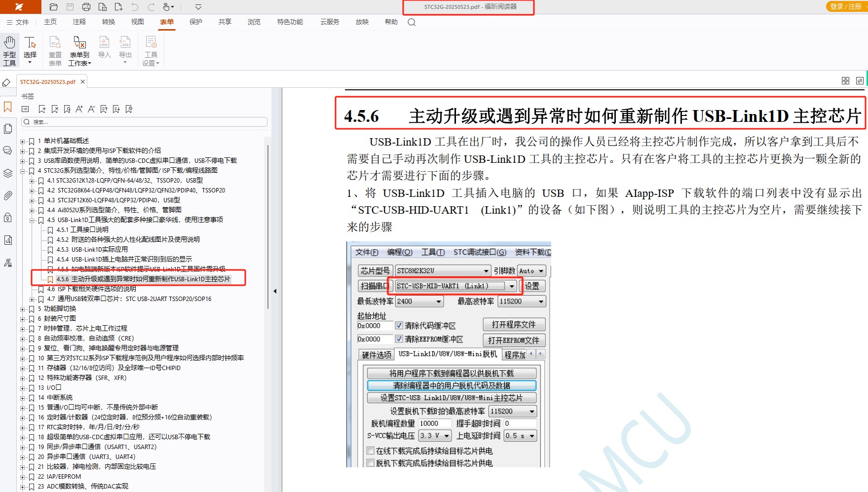Viewport: 868px width, 492px height.
Task: Open the Comments panel in sidebar
Action: (x=8, y=151)
